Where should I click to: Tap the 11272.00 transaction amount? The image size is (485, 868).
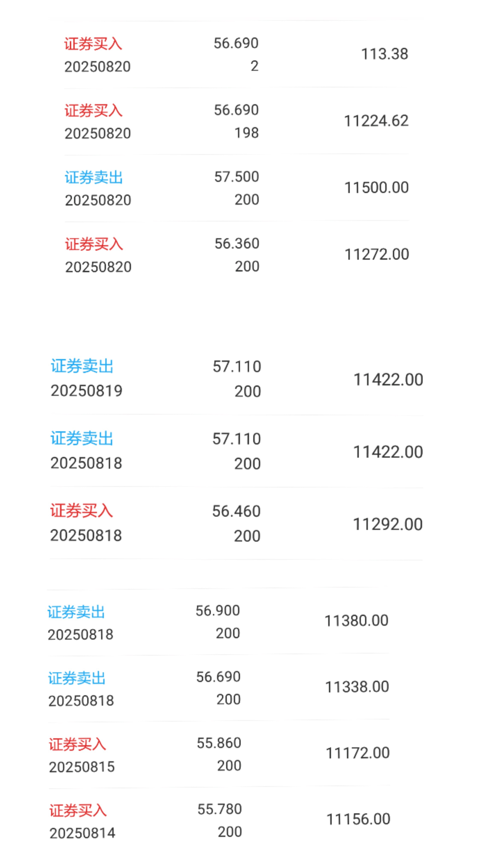[x=377, y=254]
